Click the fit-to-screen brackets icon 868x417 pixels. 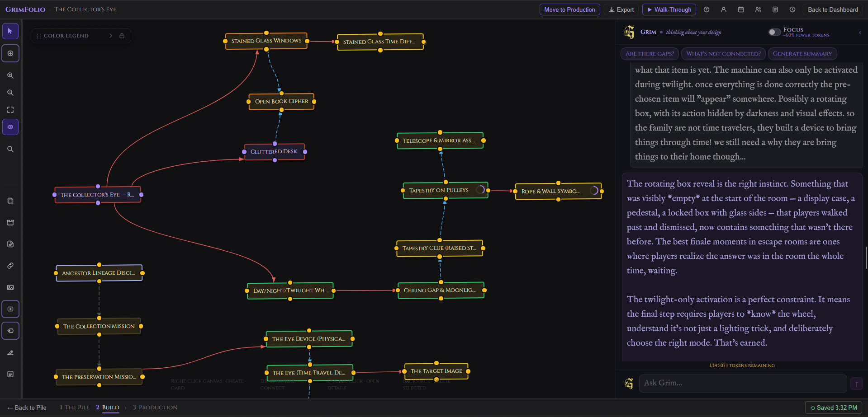tap(10, 110)
